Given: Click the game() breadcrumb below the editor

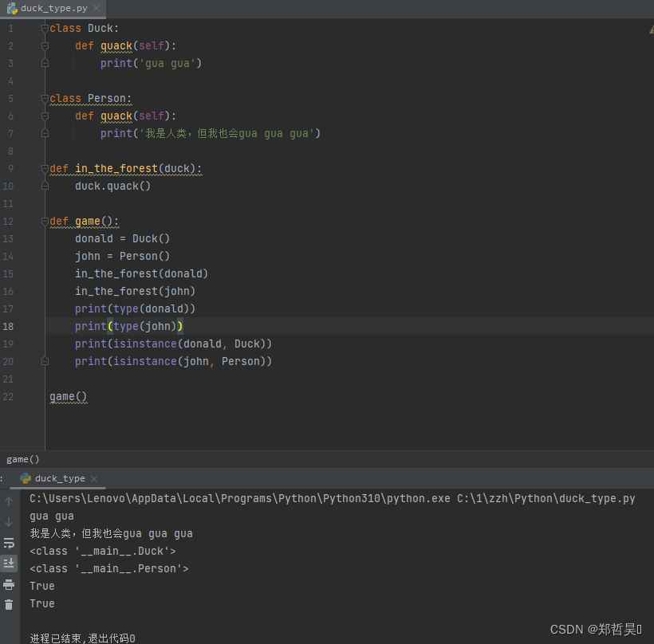Looking at the screenshot, I should point(22,459).
